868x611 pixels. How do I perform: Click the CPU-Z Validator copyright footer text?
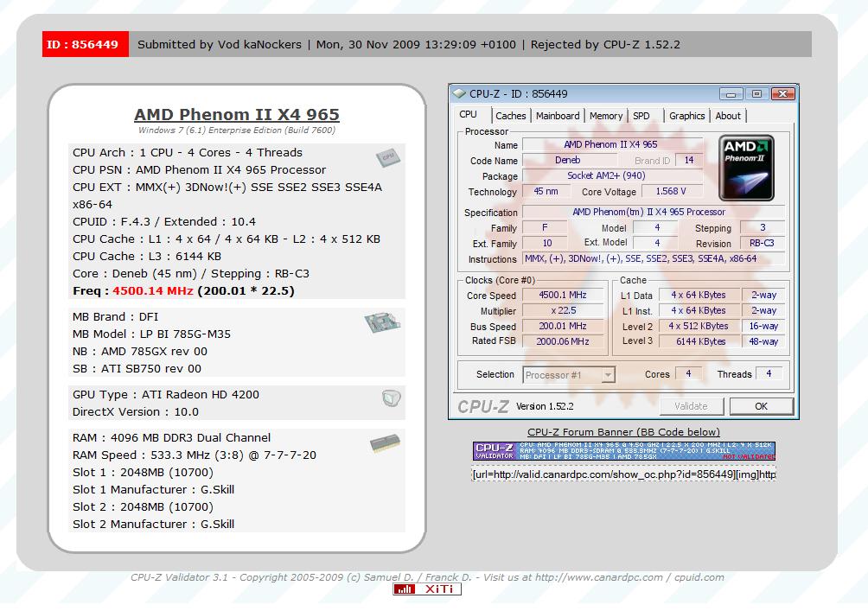(427, 577)
